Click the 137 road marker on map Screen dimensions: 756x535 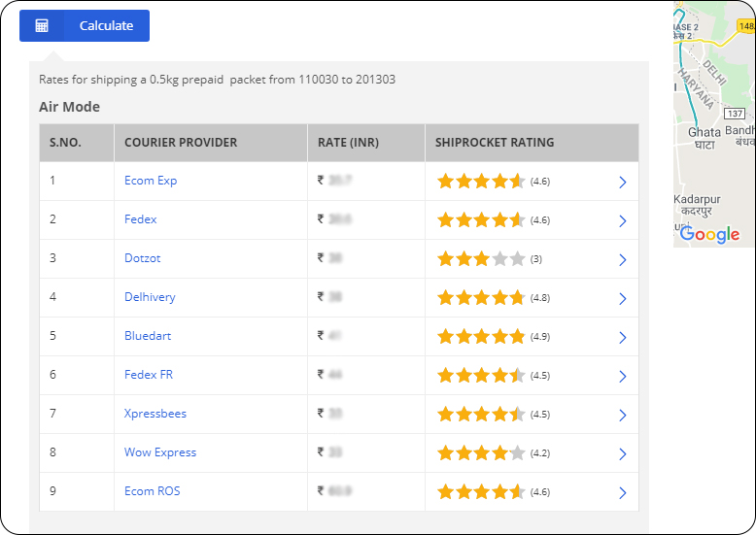735,114
